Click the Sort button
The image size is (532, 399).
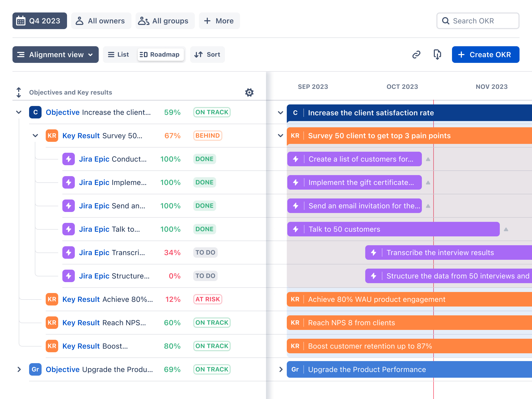point(208,55)
